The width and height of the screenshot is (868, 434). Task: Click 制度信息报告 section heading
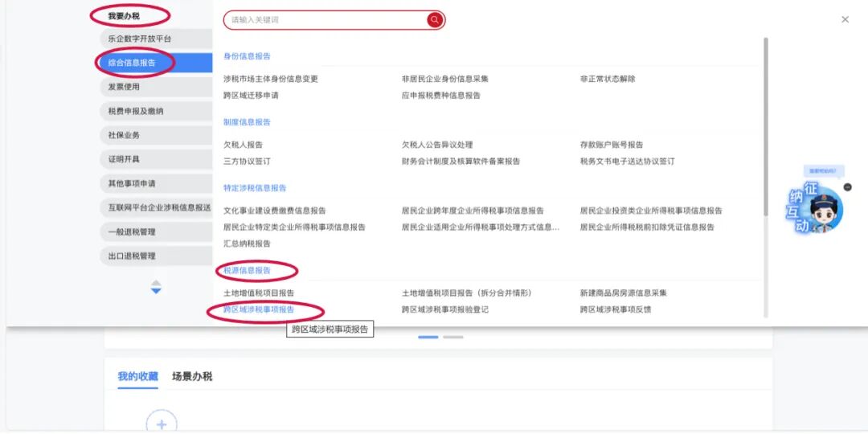247,122
